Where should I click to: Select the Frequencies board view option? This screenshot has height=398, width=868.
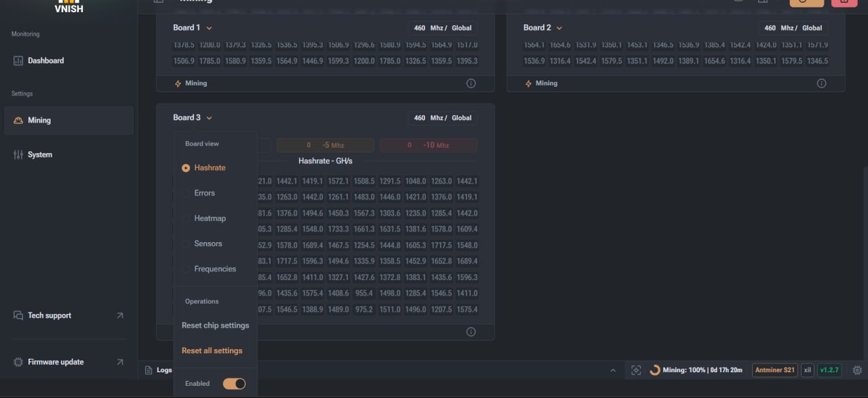pyautogui.click(x=215, y=269)
